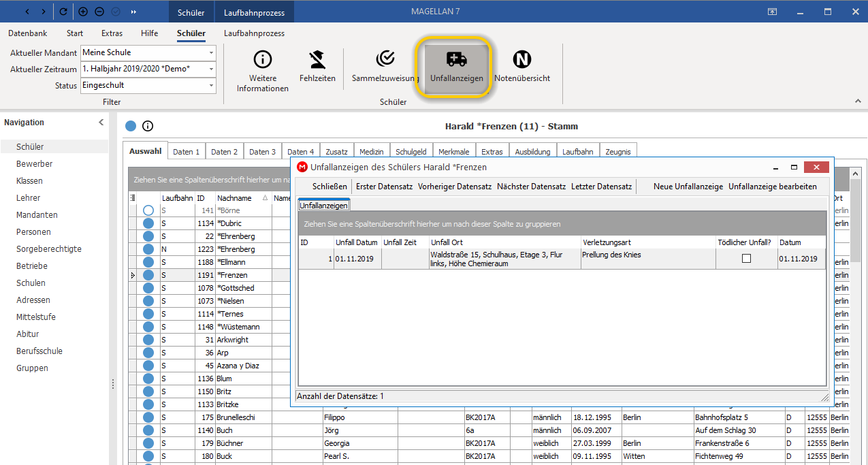Open the Status filter dropdown
Viewport: 868px width, 465px height.
[211, 86]
